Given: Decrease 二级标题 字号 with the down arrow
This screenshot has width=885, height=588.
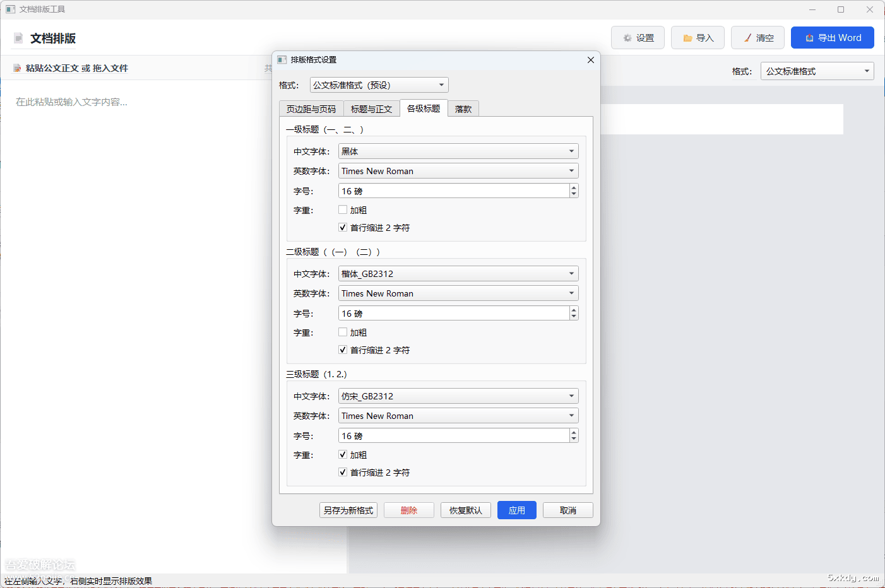Looking at the screenshot, I should tap(574, 317).
